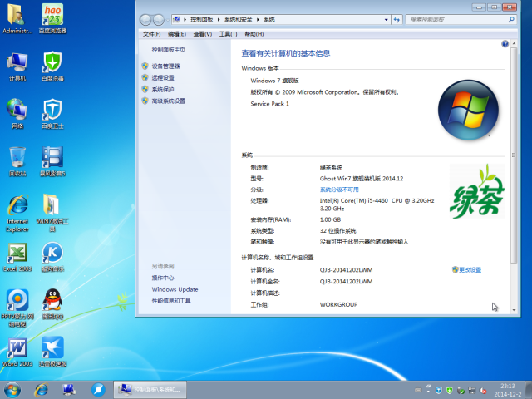The image size is (532, 399).
Task: Select the Excel 2003 desktop shortcut
Action: pos(17,257)
